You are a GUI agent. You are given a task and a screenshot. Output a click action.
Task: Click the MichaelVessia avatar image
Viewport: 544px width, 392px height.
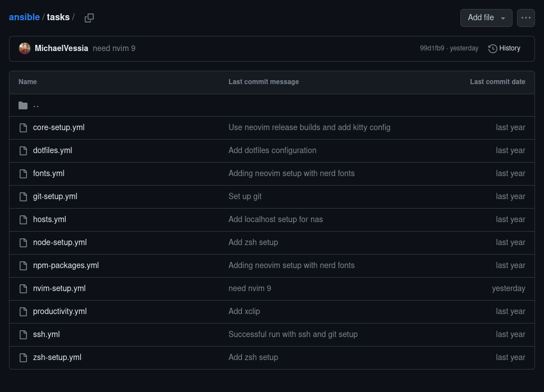[x=25, y=48]
